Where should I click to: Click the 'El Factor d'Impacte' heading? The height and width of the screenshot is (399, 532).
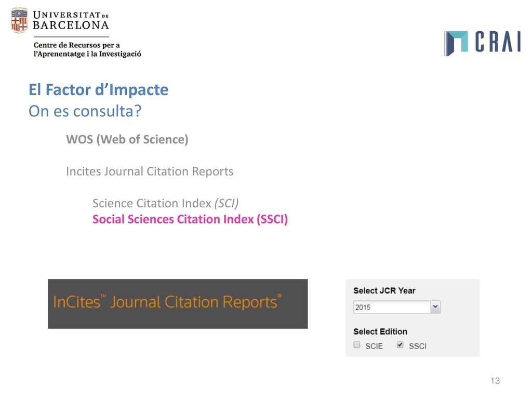(98, 90)
